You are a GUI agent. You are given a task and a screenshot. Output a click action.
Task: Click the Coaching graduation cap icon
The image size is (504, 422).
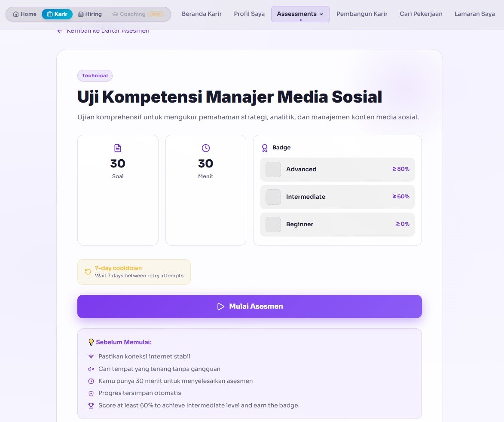coord(115,14)
